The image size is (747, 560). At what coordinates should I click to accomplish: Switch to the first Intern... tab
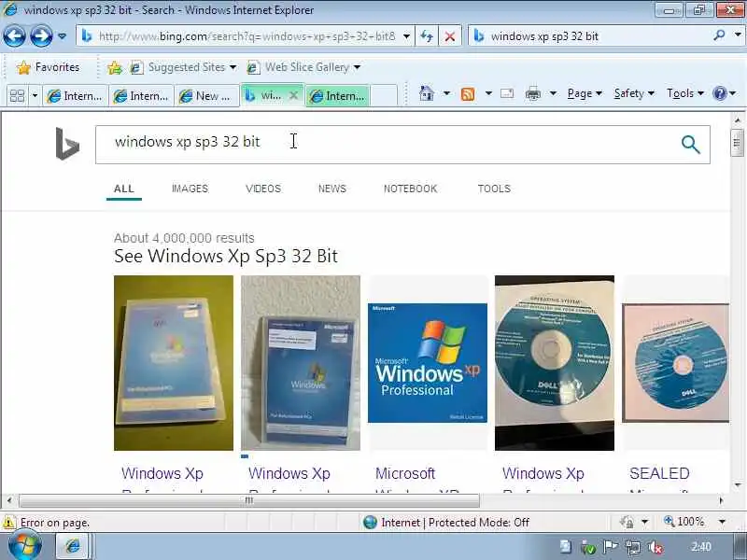tap(75, 96)
